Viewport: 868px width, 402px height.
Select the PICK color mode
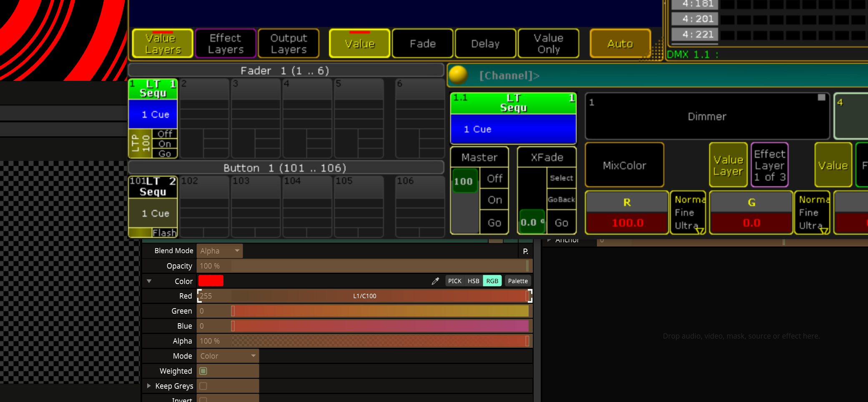(x=454, y=281)
